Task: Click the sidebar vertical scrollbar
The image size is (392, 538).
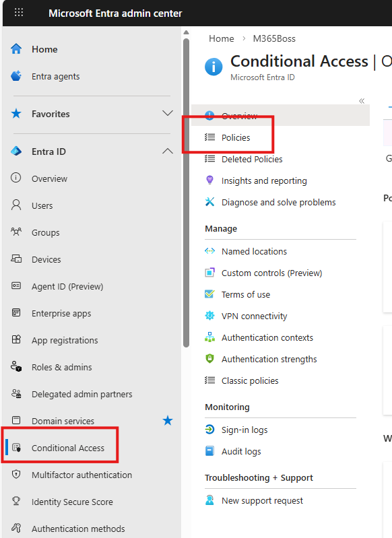Action: [x=187, y=192]
